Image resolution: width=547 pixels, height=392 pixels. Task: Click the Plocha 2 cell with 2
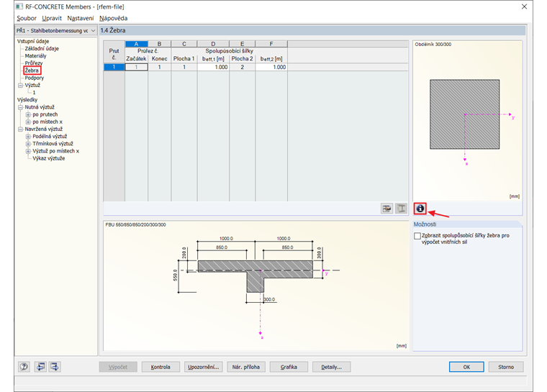[x=242, y=67]
